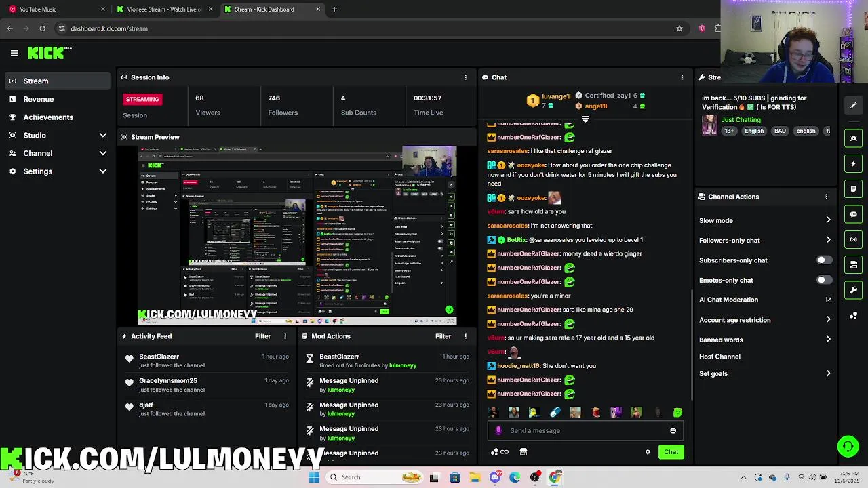Open Mod Actions three-dot menu
The width and height of the screenshot is (868, 488).
(x=465, y=336)
